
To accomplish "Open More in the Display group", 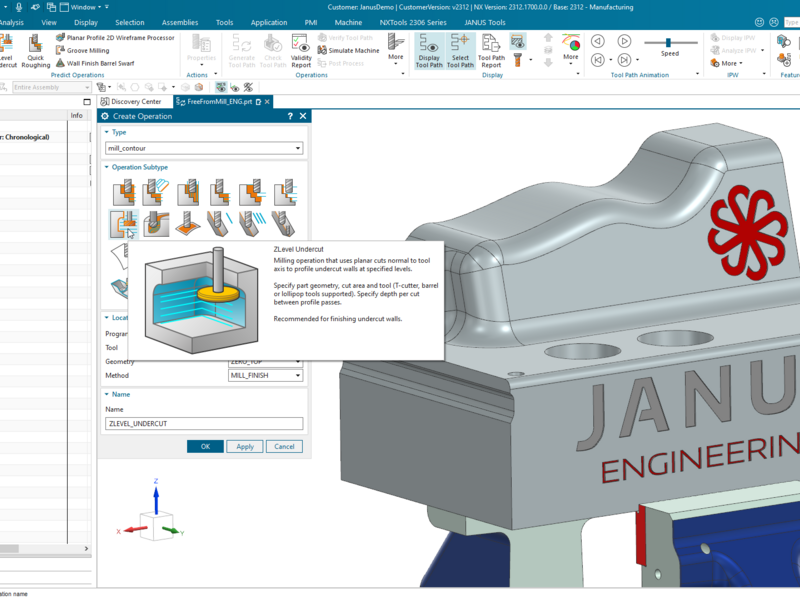I will coord(571,48).
